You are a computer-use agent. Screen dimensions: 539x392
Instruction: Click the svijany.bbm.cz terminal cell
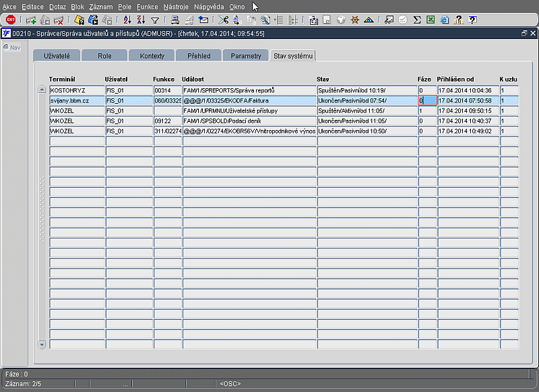[77, 100]
